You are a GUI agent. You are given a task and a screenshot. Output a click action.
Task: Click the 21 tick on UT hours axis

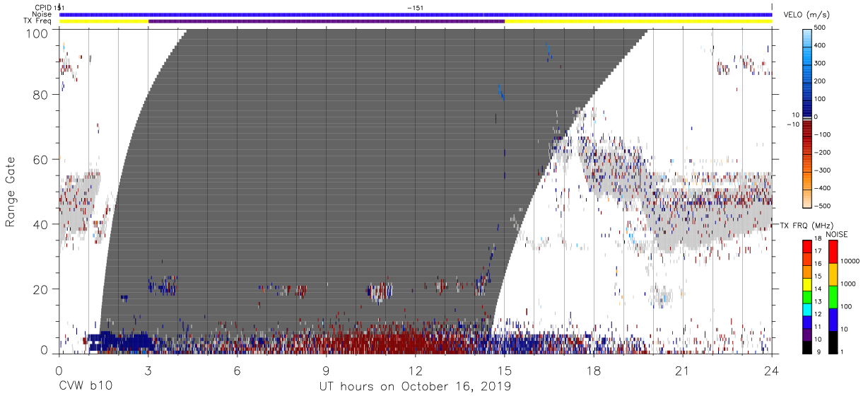pos(683,370)
